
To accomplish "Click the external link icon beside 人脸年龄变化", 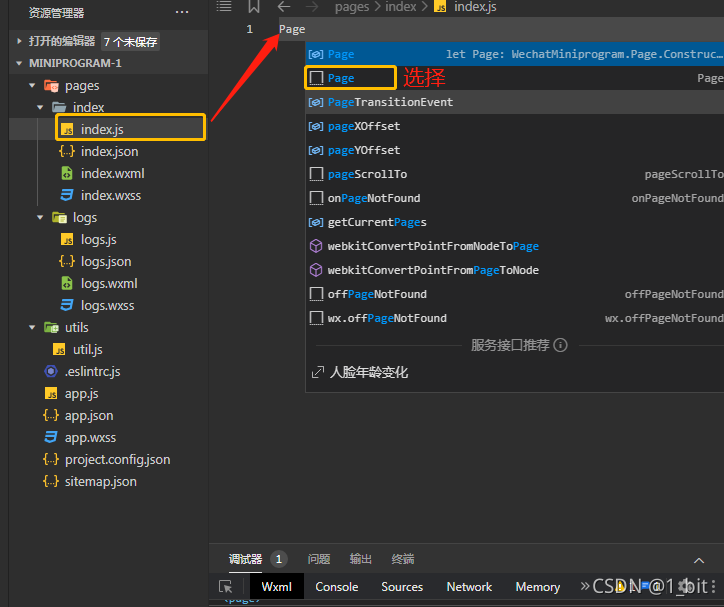I will tap(318, 372).
